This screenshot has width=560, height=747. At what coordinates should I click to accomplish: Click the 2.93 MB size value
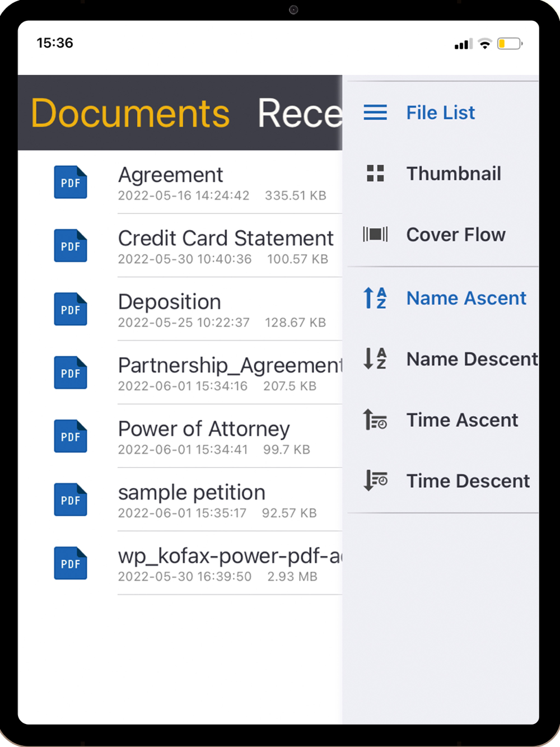(x=292, y=576)
